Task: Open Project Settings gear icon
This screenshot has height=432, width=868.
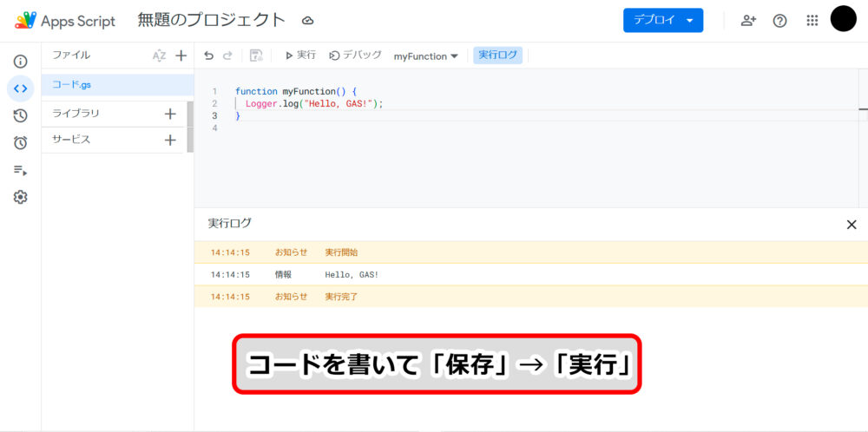Action: tap(21, 197)
